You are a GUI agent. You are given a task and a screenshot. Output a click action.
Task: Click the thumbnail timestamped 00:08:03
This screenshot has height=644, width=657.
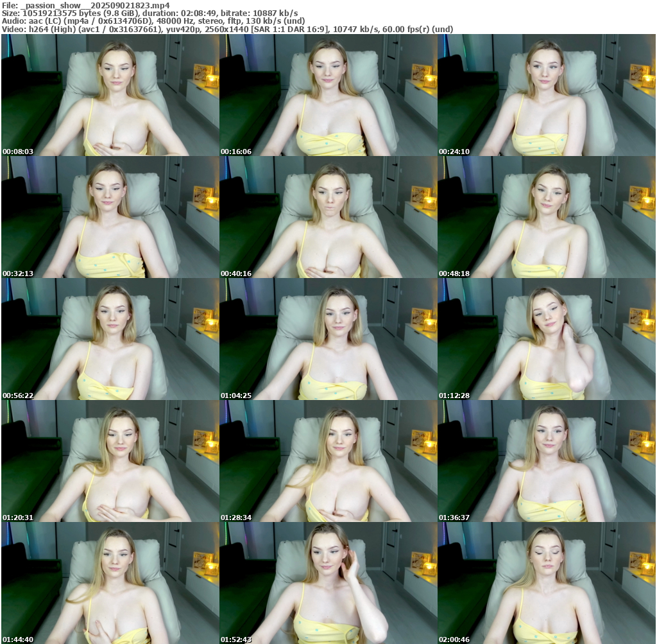click(110, 95)
